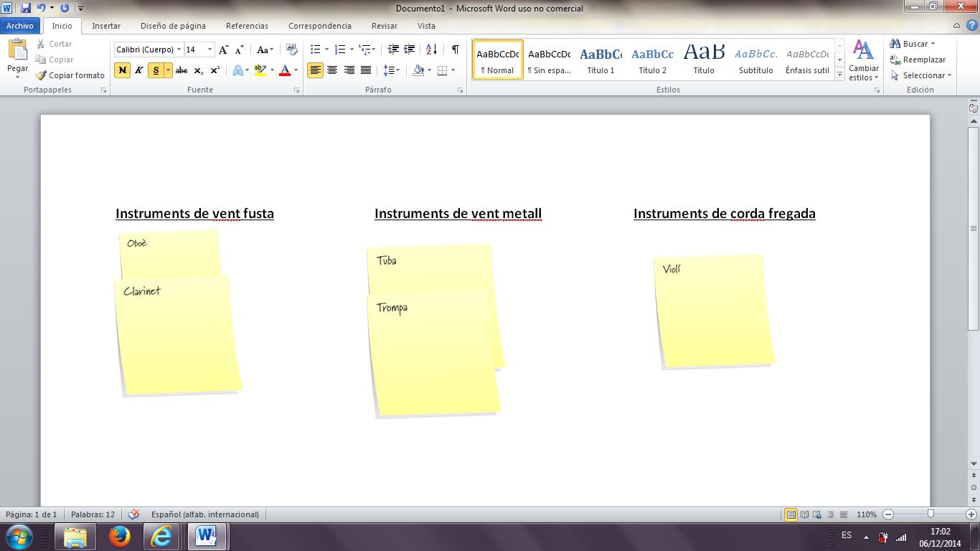Click the superscript x² icon

coord(215,70)
